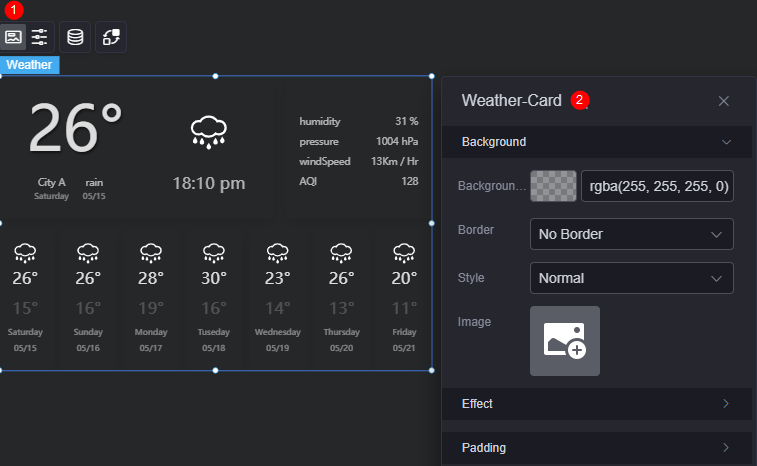The height and width of the screenshot is (466, 757).
Task: Click the 05/21 Friday date
Action: click(404, 348)
